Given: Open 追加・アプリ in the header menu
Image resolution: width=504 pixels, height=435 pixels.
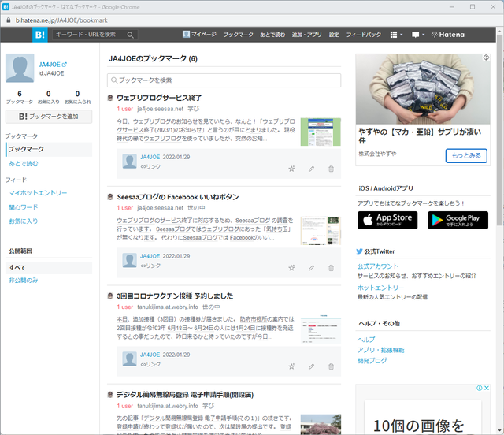Looking at the screenshot, I should [x=306, y=35].
